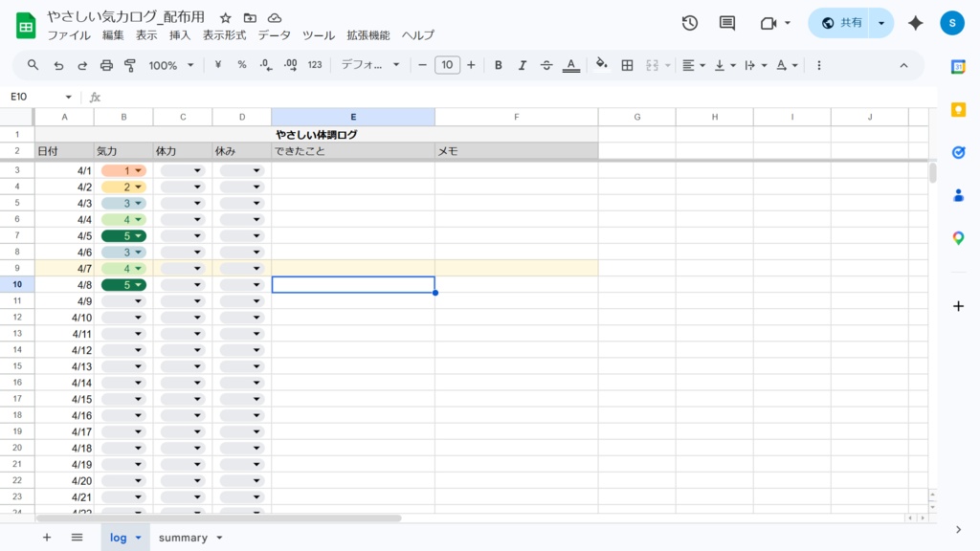The height and width of the screenshot is (551, 980).
Task: Open the 編集 menu
Action: coord(113,35)
